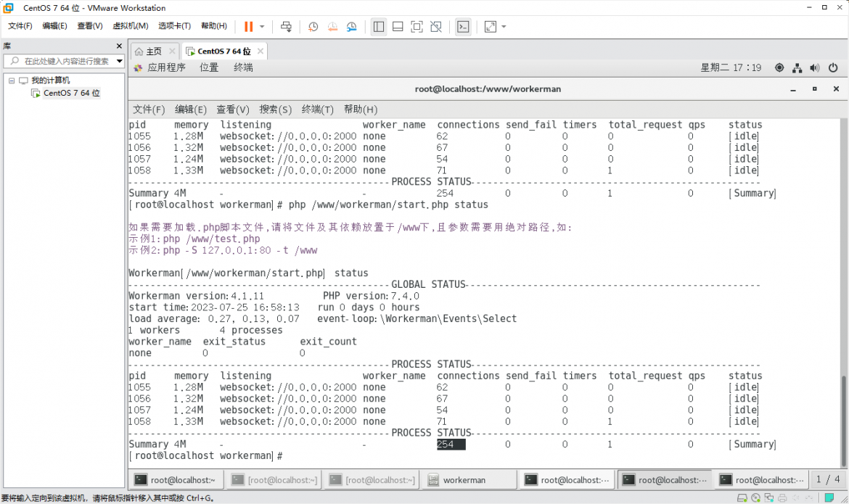
Task: Enter full screen mode icon
Action: (x=417, y=27)
